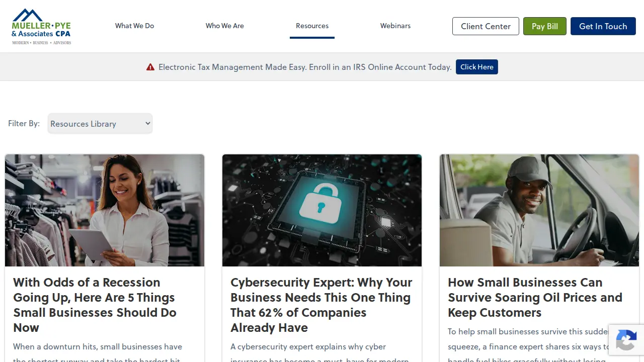Click the Mueller Pye & Associates CPA logo
This screenshot has width=644, height=362.
tap(41, 26)
